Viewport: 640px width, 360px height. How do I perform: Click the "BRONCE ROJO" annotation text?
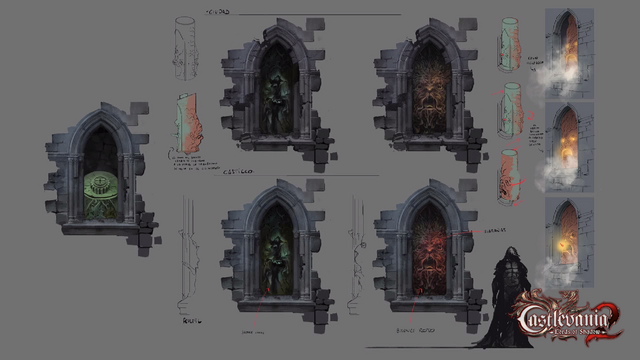click(x=416, y=330)
